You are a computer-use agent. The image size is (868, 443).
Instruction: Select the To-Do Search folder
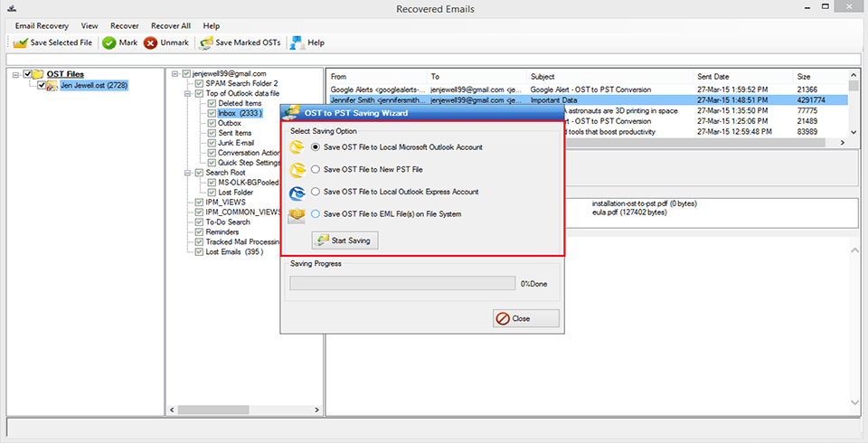tap(228, 222)
